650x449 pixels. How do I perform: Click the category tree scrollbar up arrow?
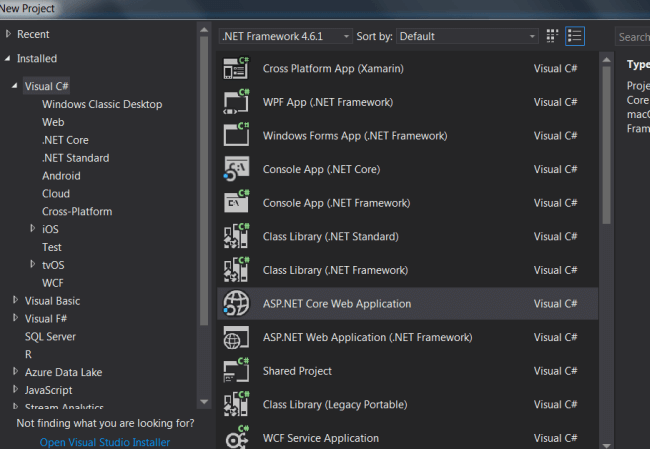(x=204, y=30)
